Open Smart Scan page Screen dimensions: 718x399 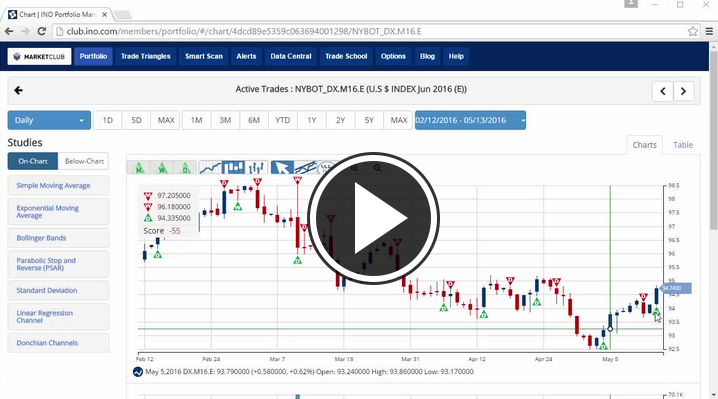(204, 56)
